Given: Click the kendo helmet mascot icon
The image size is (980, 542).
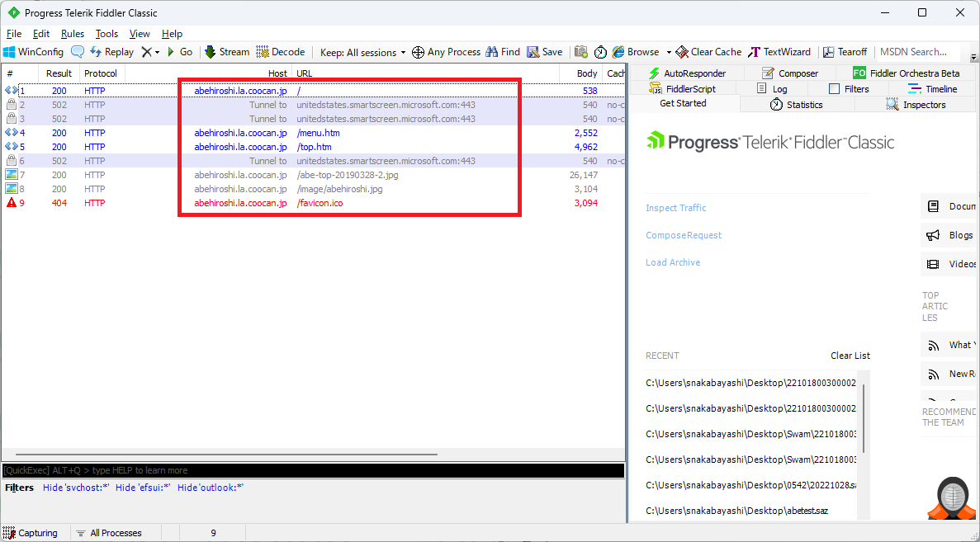Looking at the screenshot, I should [x=952, y=497].
